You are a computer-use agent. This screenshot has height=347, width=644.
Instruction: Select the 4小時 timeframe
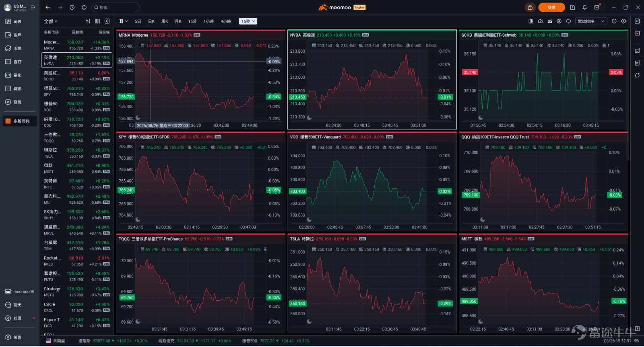[226, 21]
